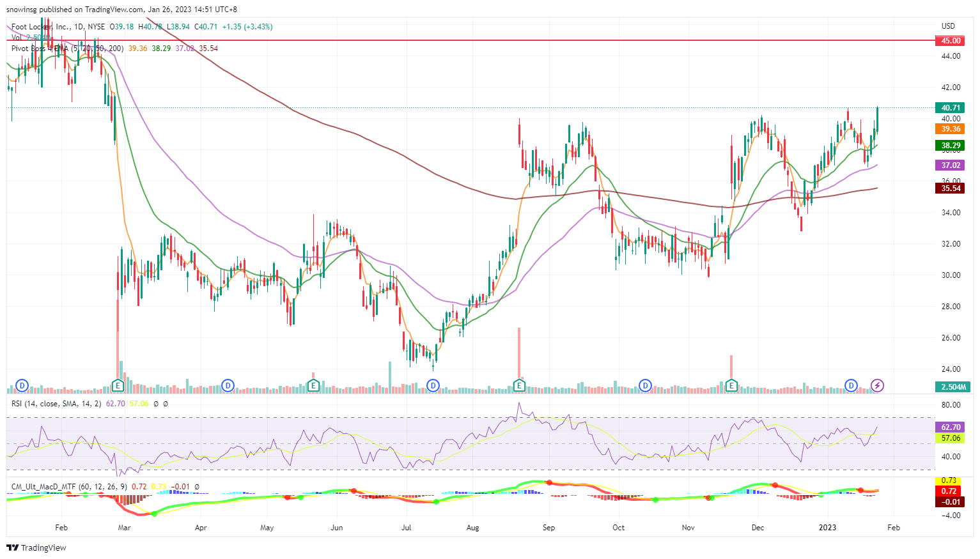Select the green 38.29 EMA price label

pyautogui.click(x=950, y=146)
